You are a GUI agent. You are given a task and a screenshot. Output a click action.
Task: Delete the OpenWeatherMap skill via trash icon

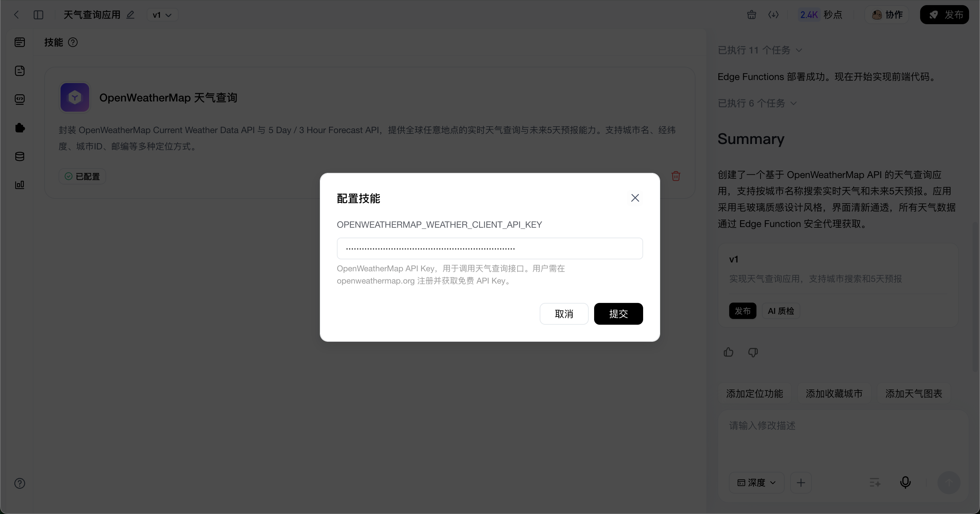(x=676, y=176)
